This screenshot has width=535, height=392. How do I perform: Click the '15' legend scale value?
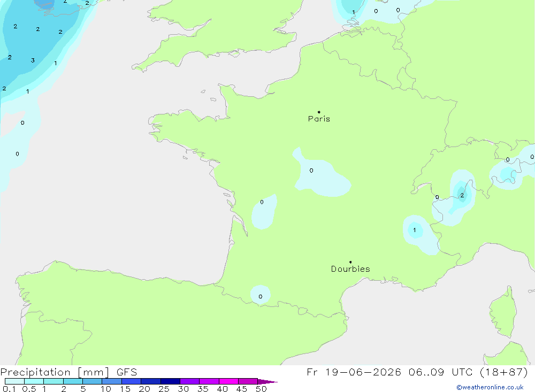click(125, 389)
